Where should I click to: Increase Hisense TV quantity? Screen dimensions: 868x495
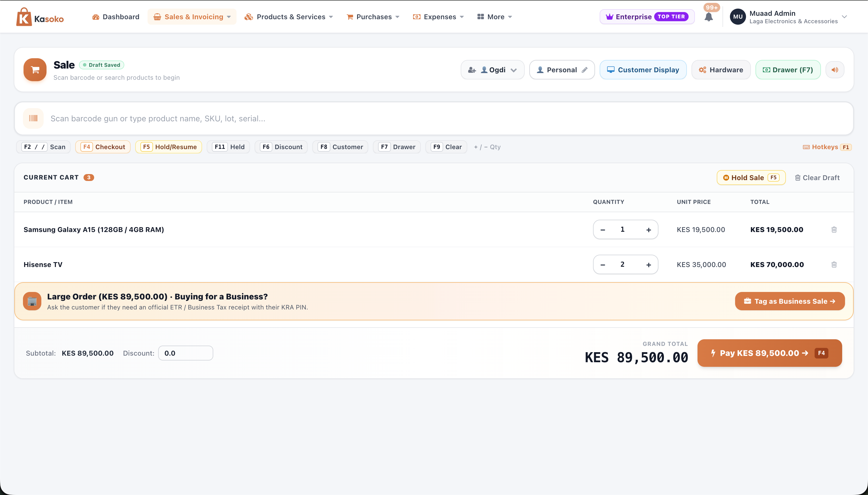coord(648,265)
